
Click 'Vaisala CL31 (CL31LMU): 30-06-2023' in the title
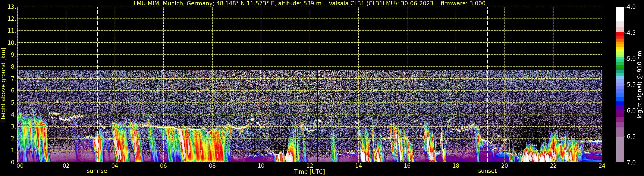(x=381, y=3)
